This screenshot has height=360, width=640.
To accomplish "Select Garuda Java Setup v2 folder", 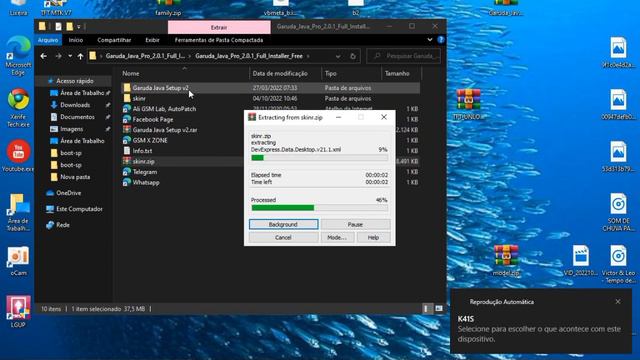I will coord(160,88).
